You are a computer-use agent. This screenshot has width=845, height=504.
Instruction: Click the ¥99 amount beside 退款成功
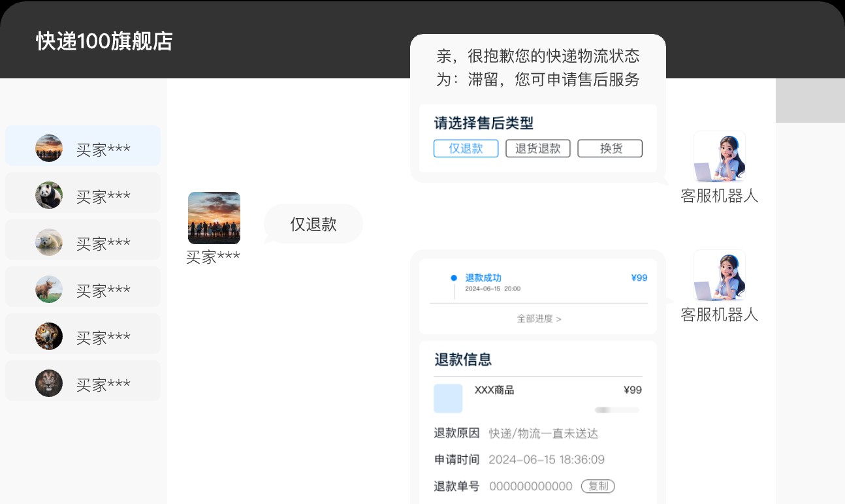pos(639,278)
